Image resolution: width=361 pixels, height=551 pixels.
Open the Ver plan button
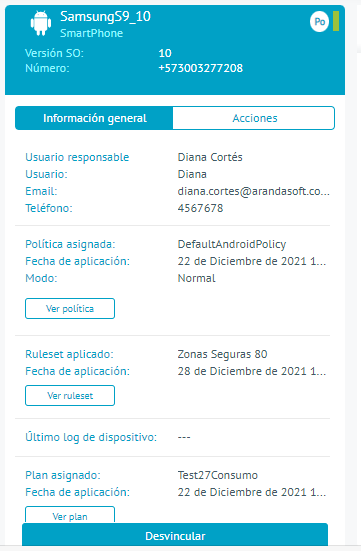coord(70,515)
